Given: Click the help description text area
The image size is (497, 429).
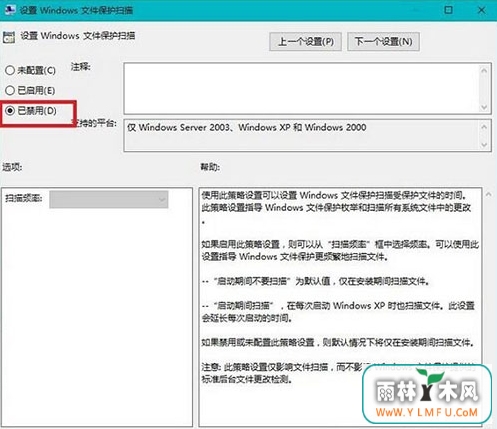Looking at the screenshot, I should pyautogui.click(x=340, y=307).
